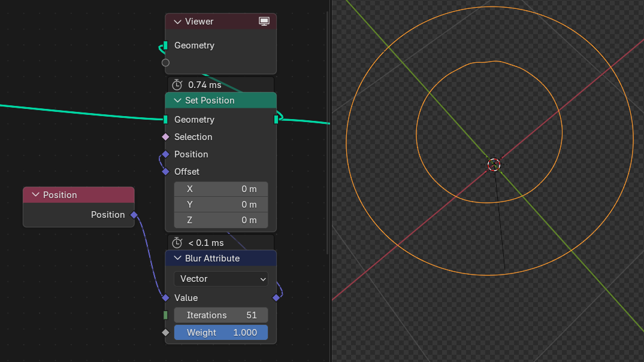Click the Offset X field
Screen dimensions: 644x362
click(221, 189)
